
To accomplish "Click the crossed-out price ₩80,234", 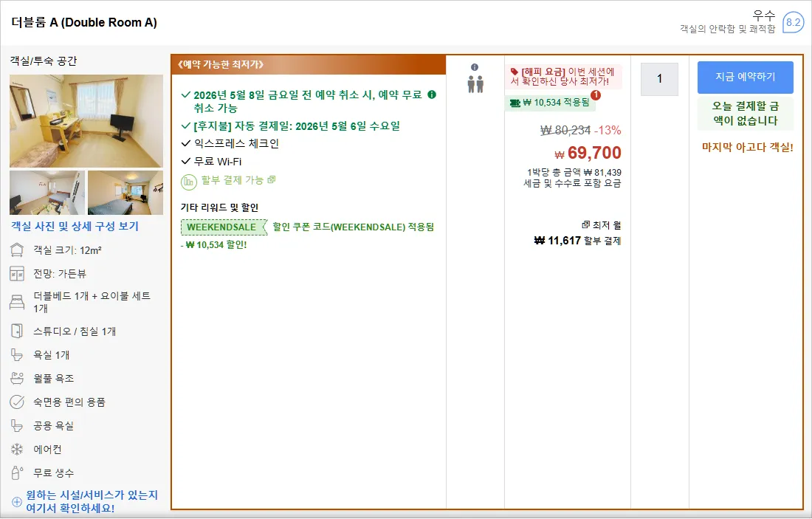I will coord(565,131).
